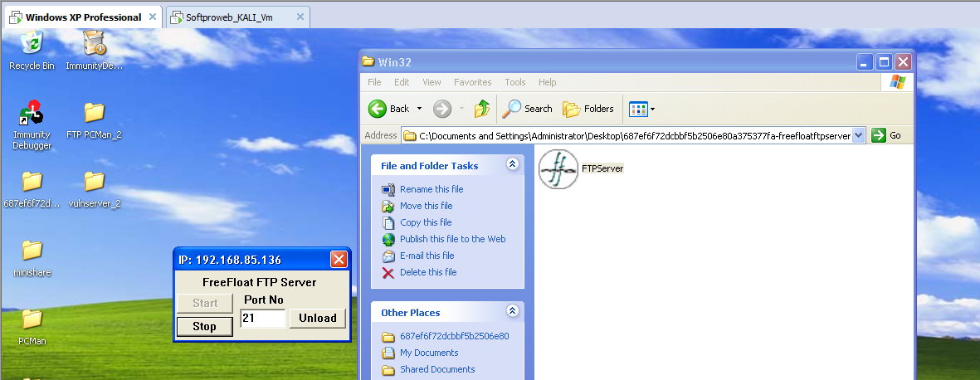
Task: Open the Favorites menu
Action: [x=472, y=82]
